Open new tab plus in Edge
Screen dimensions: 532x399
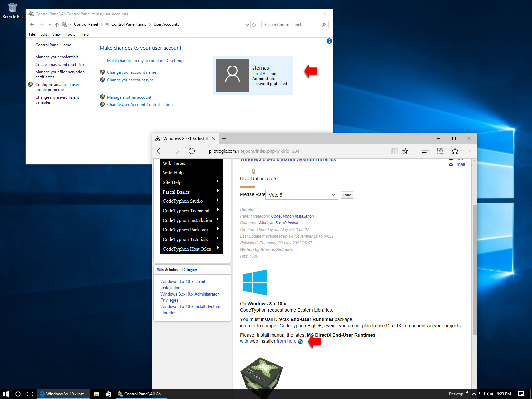[x=224, y=139]
